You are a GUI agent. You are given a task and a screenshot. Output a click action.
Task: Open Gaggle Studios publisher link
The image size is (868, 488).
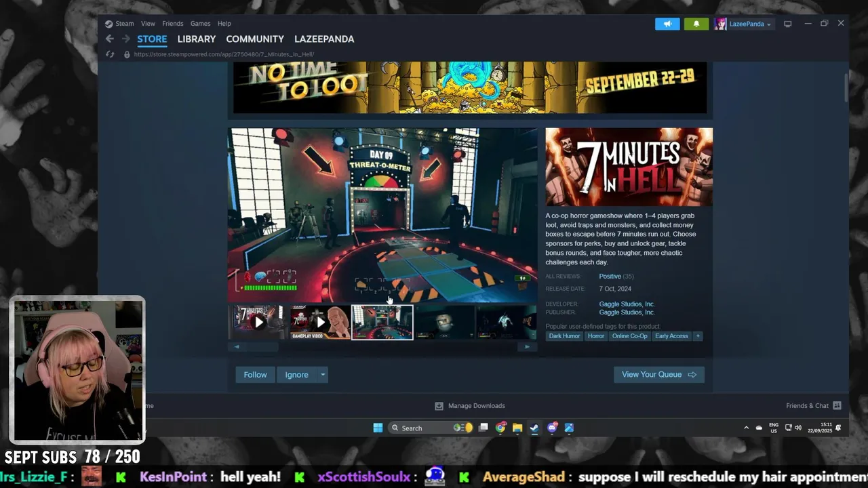tap(627, 312)
